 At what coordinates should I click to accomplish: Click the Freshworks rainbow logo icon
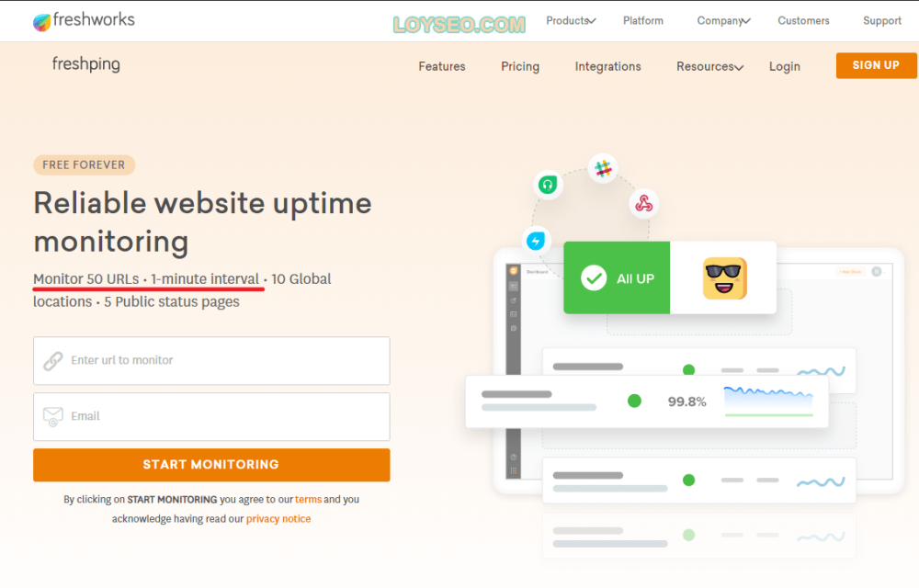(41, 22)
